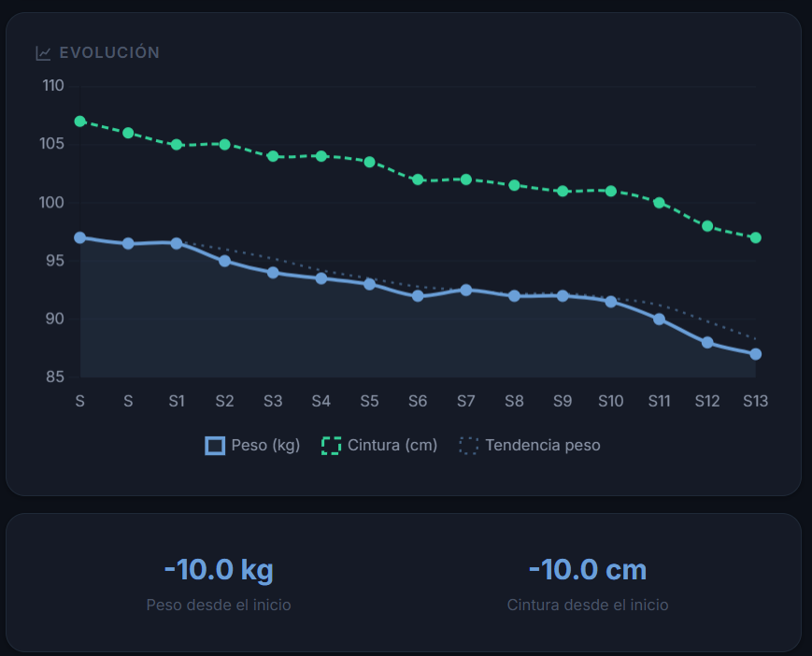Click the 110 value on the Y axis
The image size is (812, 656).
click(x=52, y=85)
